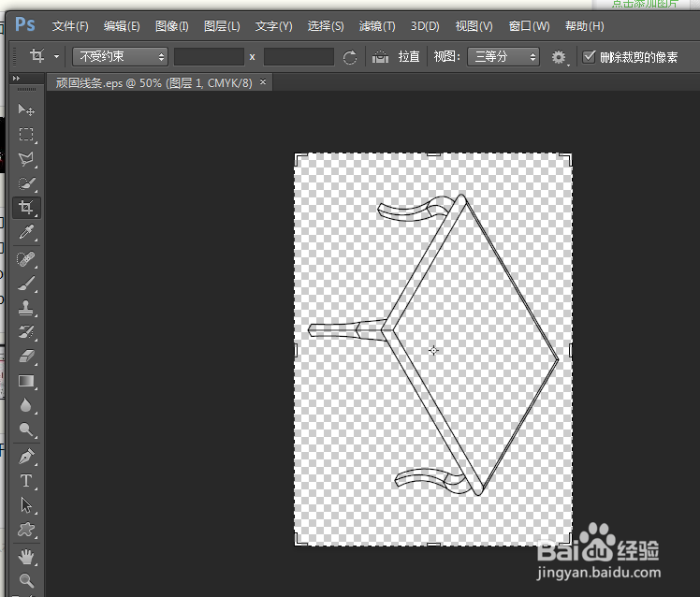Open the 滤镜(T) menu

(x=377, y=26)
